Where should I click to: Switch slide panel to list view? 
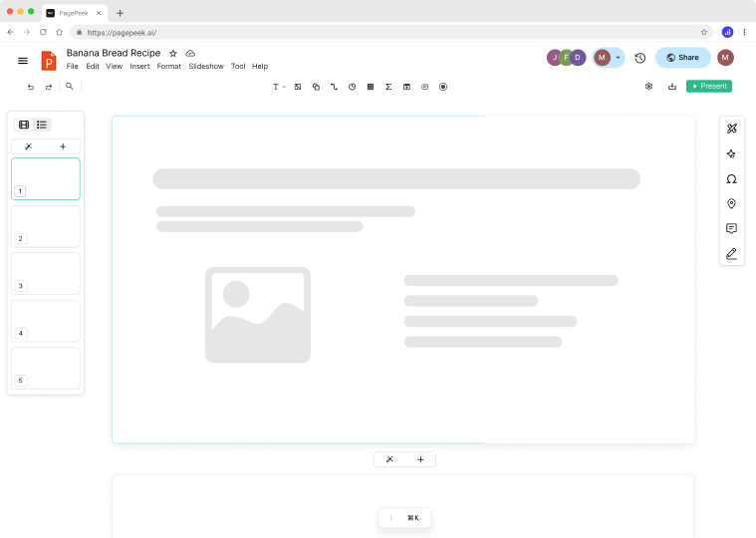click(x=42, y=125)
